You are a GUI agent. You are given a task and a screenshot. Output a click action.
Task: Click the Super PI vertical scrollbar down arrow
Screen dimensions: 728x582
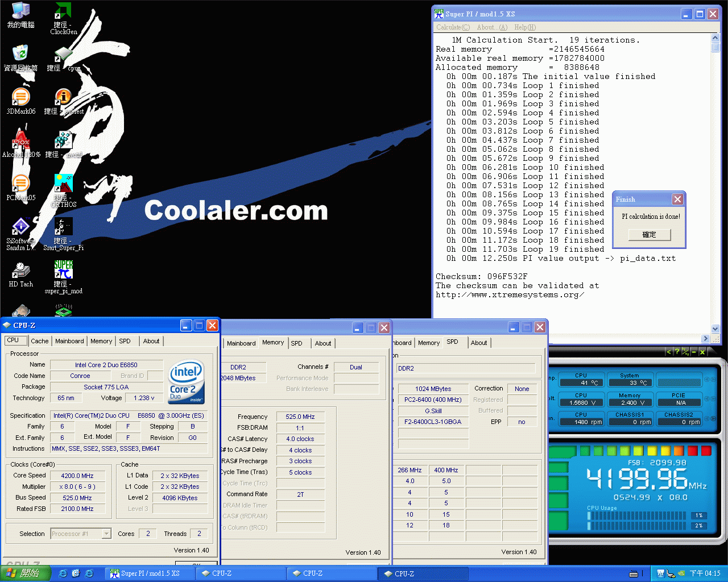pos(715,329)
